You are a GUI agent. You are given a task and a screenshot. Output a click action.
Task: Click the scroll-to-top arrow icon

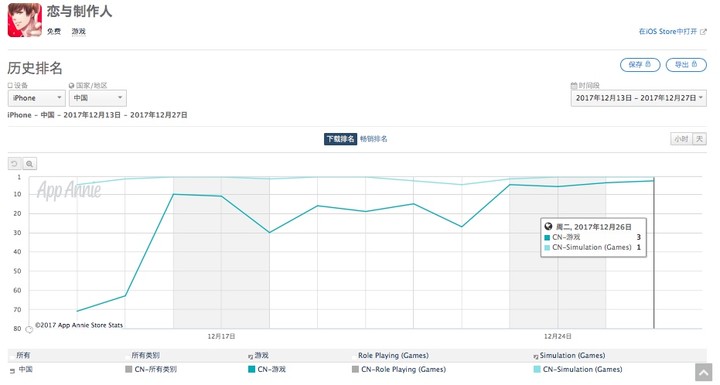tap(703, 372)
